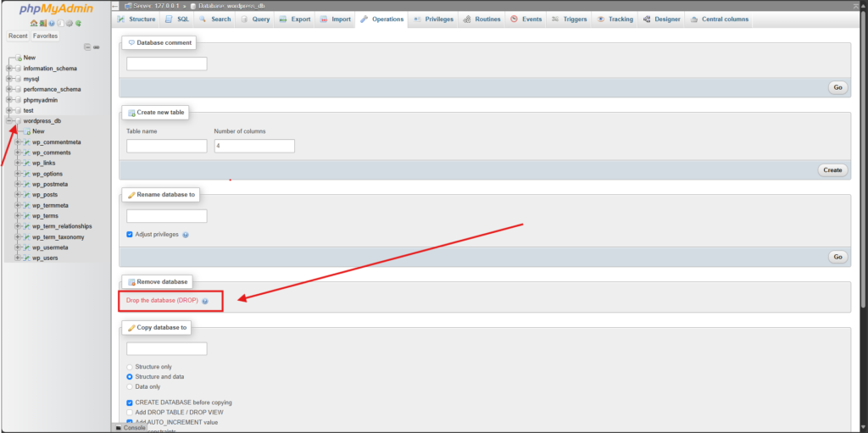Expand the wp_term_taxonomy table node

click(x=18, y=237)
